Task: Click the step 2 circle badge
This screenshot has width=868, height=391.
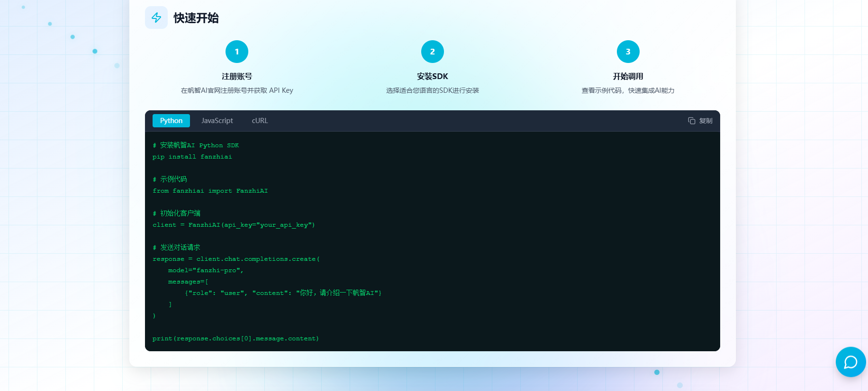Action: [432, 52]
